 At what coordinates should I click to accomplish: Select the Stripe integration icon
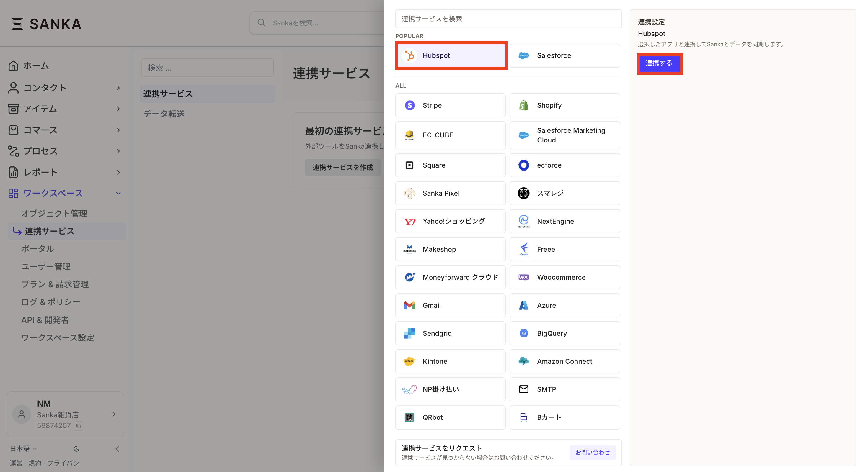coord(409,105)
